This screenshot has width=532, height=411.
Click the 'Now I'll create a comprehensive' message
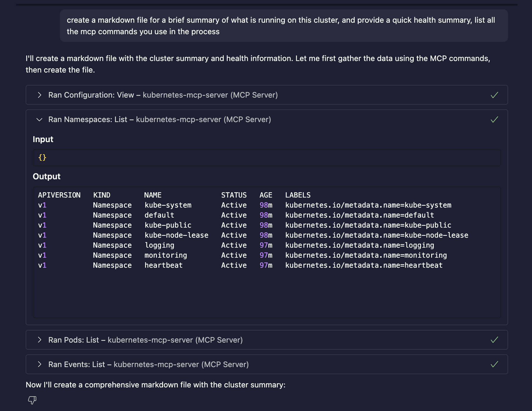(x=156, y=385)
